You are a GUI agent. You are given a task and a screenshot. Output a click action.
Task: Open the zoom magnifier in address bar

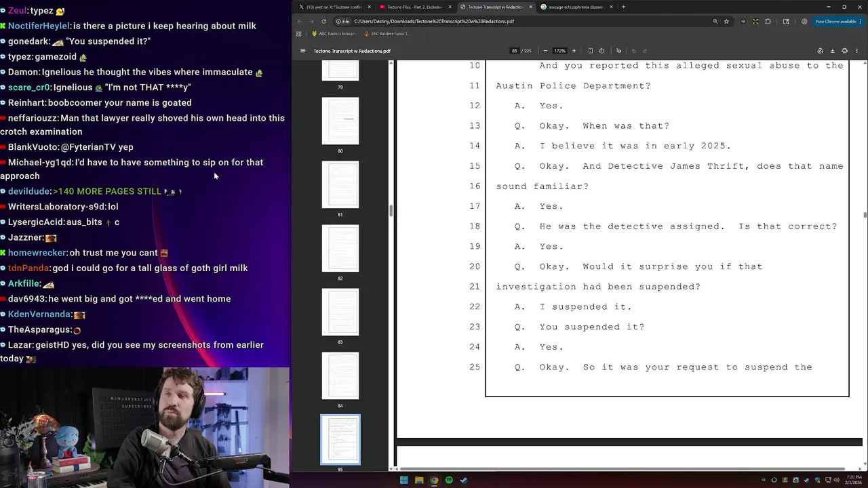coord(715,22)
